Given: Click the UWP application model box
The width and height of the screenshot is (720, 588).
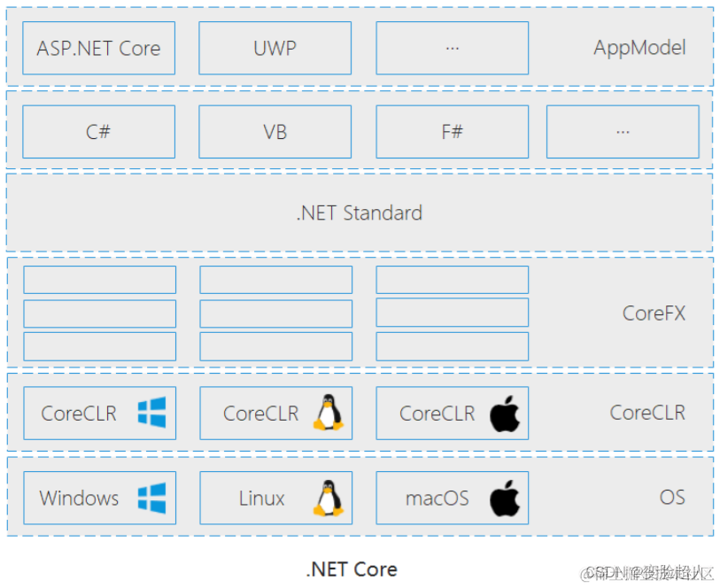Looking at the screenshot, I should tap(275, 48).
